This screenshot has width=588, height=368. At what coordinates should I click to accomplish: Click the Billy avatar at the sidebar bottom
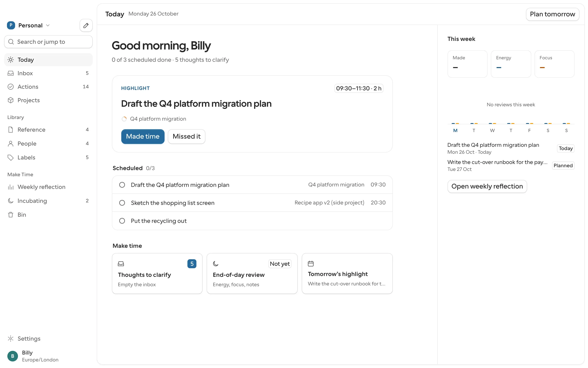(13, 356)
